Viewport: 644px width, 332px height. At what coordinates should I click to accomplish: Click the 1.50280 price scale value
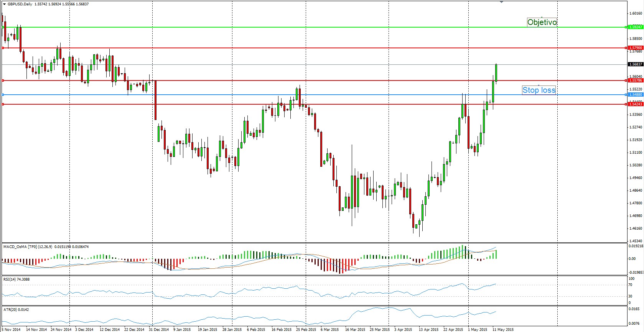tap(636, 165)
